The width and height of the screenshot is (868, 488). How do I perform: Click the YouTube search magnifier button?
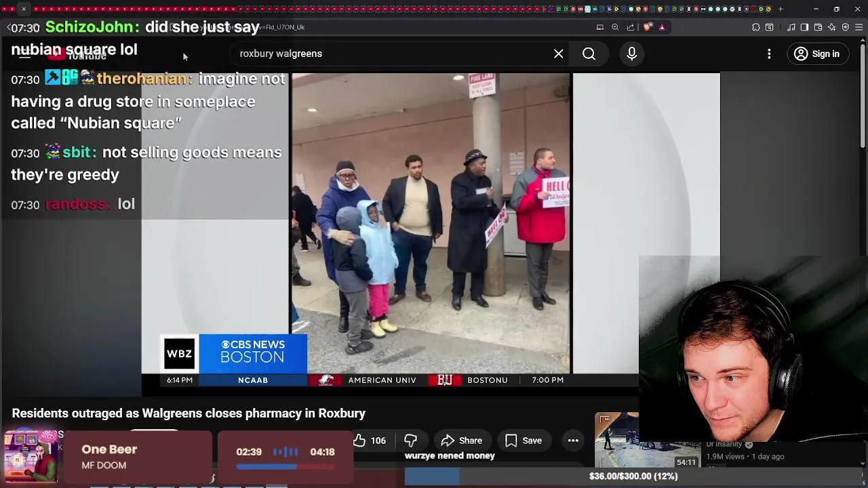589,54
